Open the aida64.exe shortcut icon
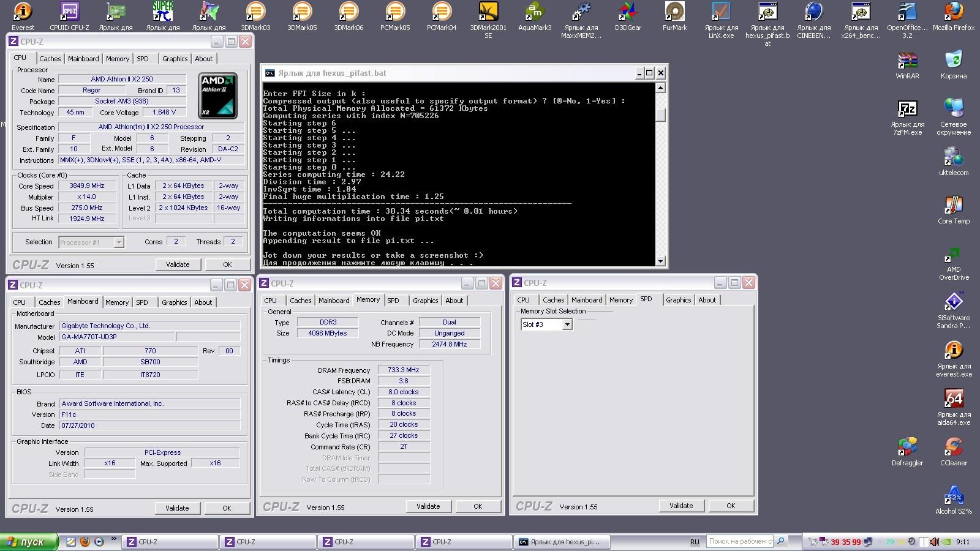The width and height of the screenshot is (980, 551). [954, 408]
